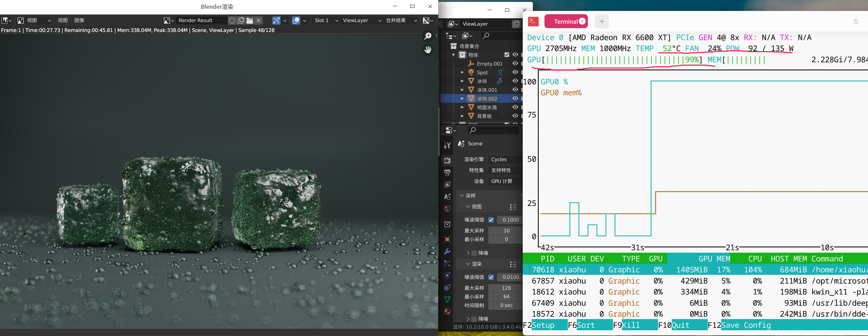Click render max samples 128 field
Screen dimensions: 868x336
pos(506,288)
